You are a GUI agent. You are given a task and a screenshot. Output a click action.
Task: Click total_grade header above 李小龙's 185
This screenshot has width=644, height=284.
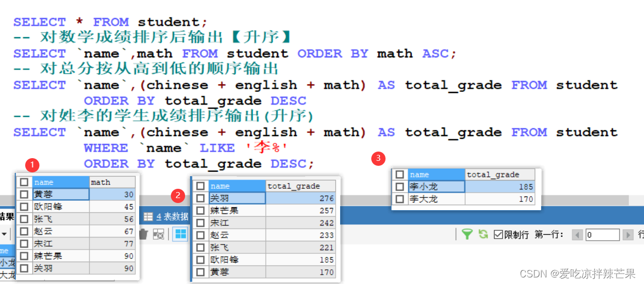(501, 175)
